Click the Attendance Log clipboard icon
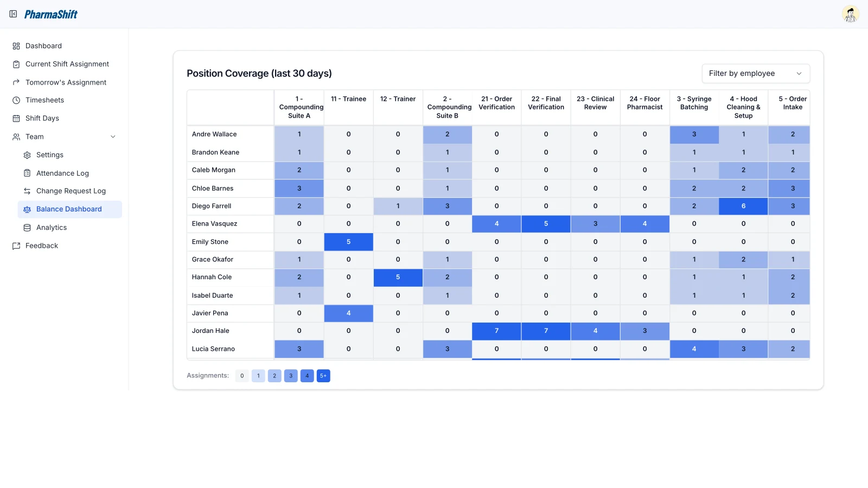Viewport: 868px width, 488px height. [x=27, y=173]
